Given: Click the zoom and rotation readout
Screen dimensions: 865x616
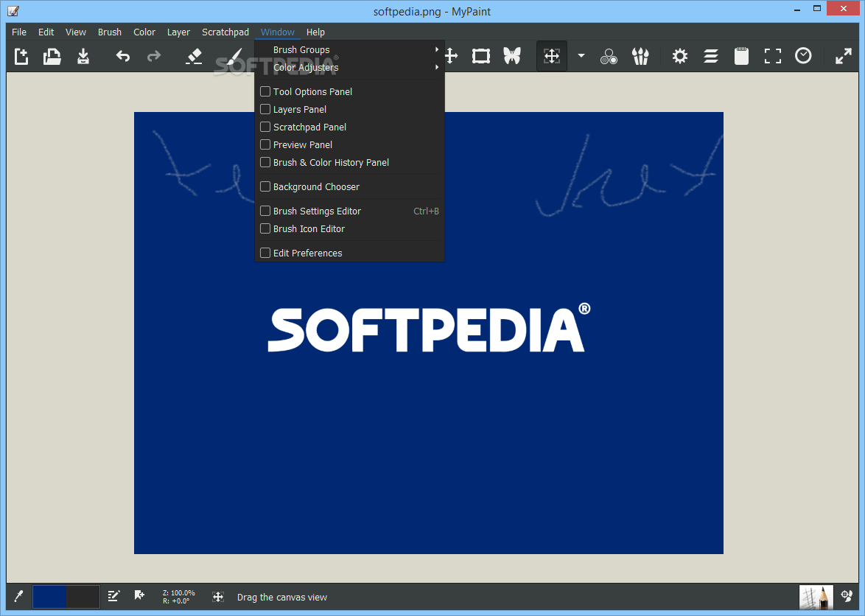Looking at the screenshot, I should tap(179, 597).
